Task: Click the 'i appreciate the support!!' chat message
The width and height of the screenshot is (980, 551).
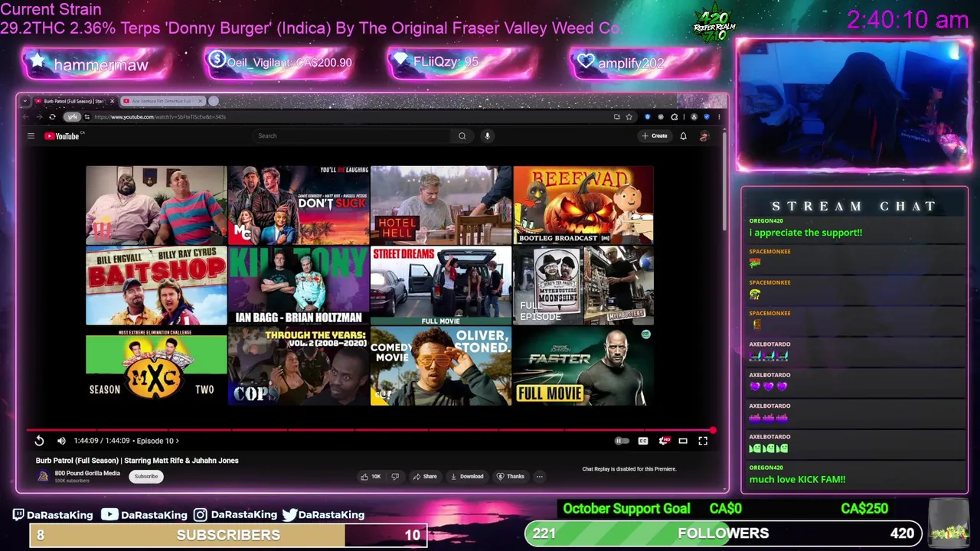Action: [805, 233]
